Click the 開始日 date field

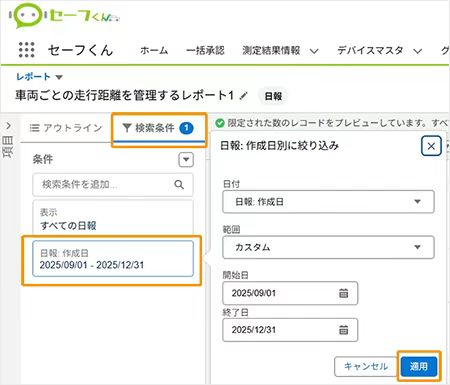[x=290, y=293]
